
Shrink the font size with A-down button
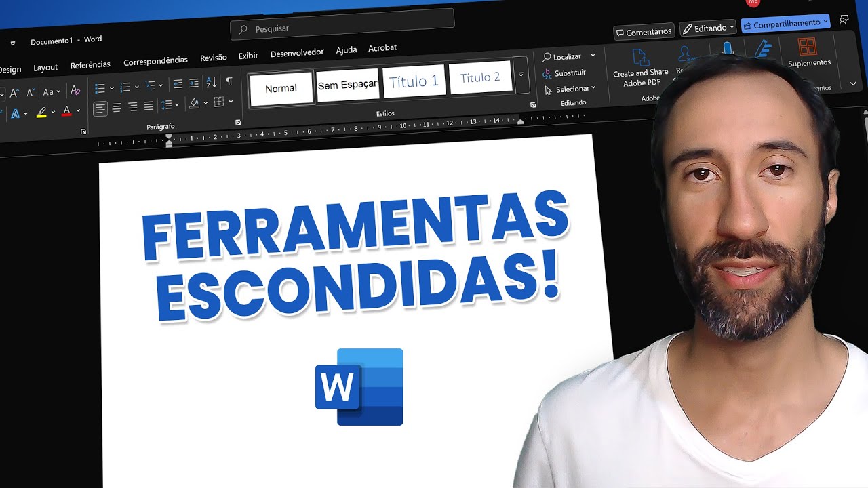click(x=30, y=92)
